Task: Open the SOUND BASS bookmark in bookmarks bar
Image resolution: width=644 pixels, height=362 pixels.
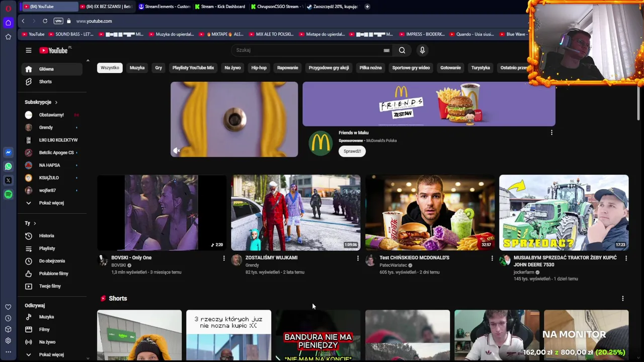Action: coord(70,34)
